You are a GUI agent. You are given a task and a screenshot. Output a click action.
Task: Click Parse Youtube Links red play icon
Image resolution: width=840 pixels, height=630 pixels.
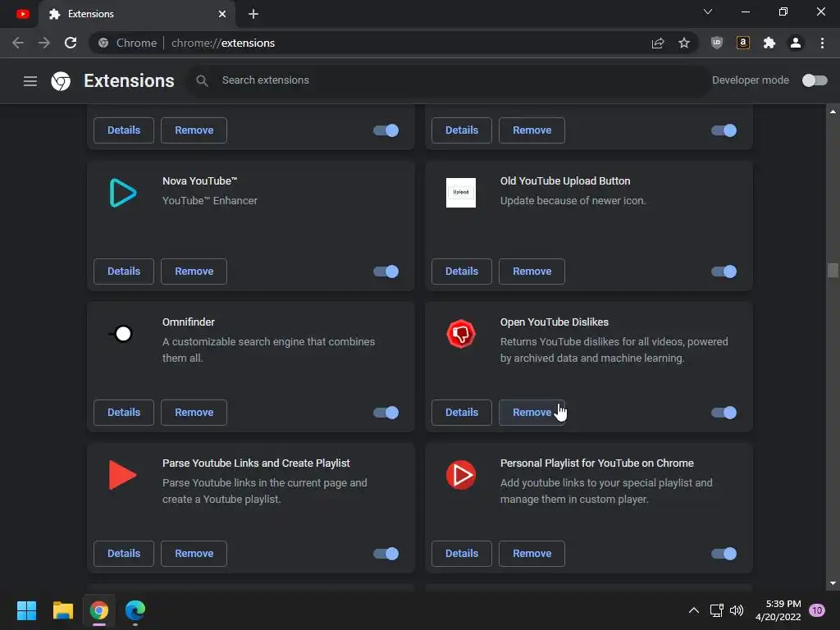coord(123,475)
